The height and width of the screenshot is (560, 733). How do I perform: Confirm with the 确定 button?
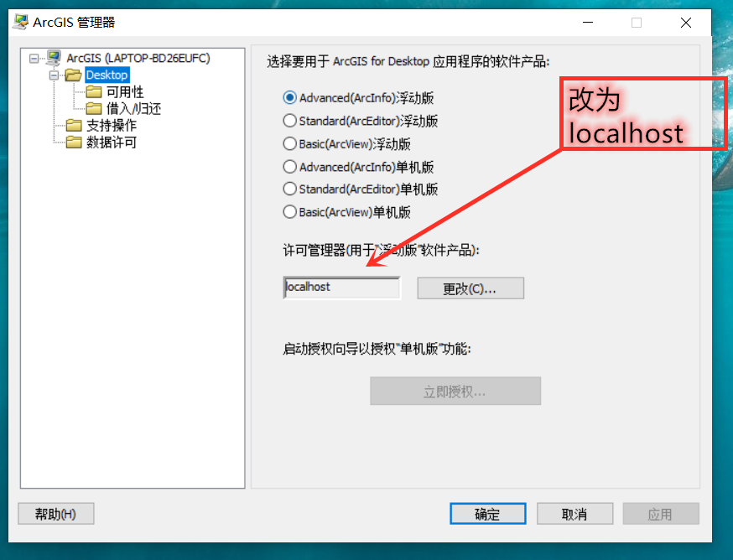click(487, 514)
